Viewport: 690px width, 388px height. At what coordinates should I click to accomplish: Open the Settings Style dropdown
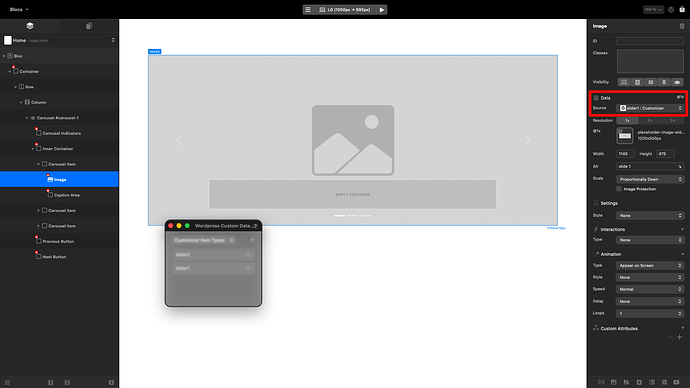coord(650,216)
